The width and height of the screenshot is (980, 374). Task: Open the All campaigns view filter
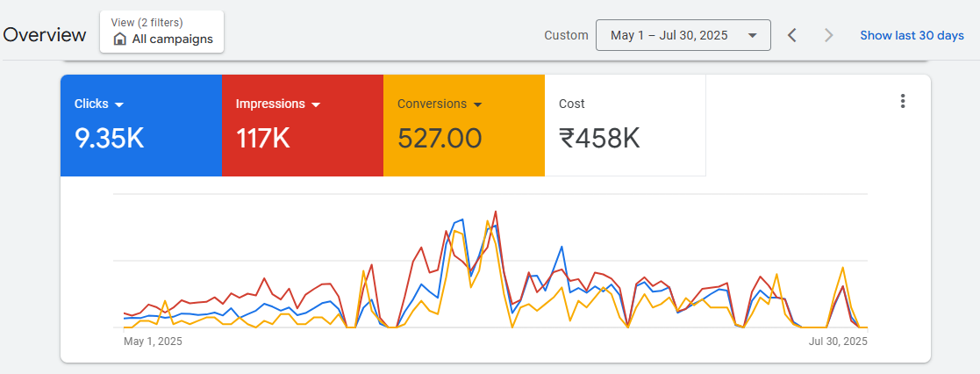pyautogui.click(x=162, y=32)
